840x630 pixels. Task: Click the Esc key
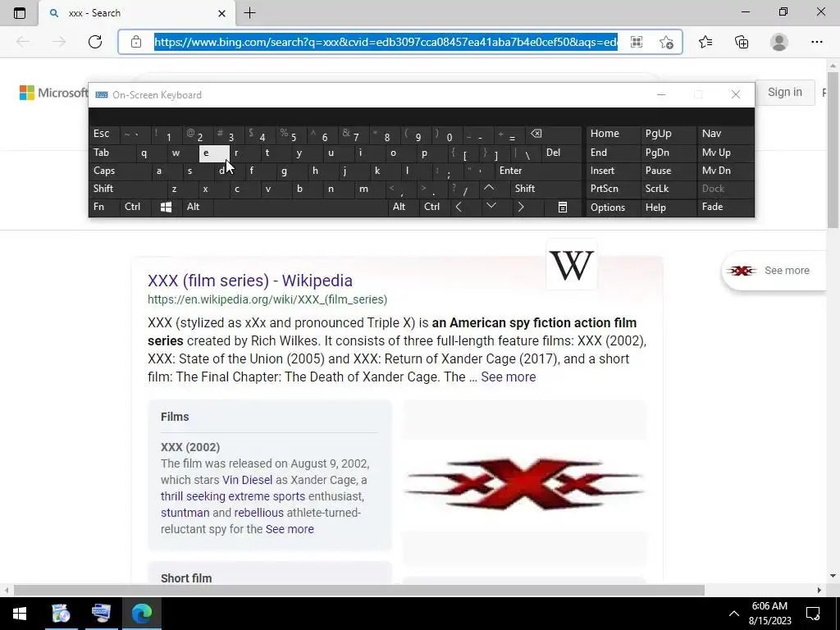click(x=105, y=134)
